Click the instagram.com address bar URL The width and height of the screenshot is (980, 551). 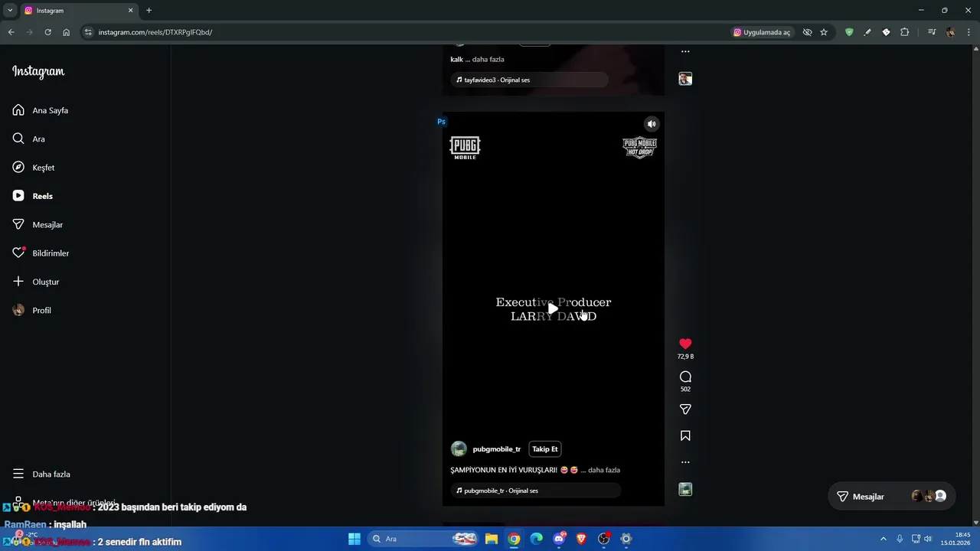click(155, 32)
